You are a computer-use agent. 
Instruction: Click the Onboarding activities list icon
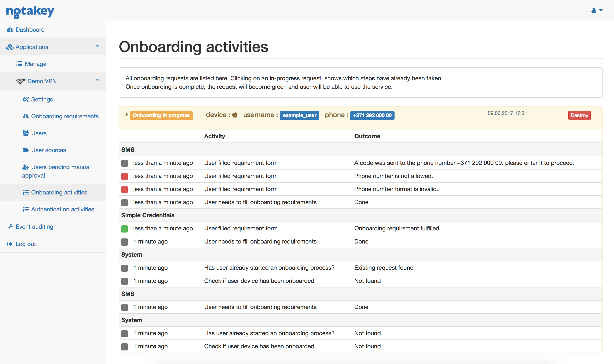pyautogui.click(x=26, y=192)
